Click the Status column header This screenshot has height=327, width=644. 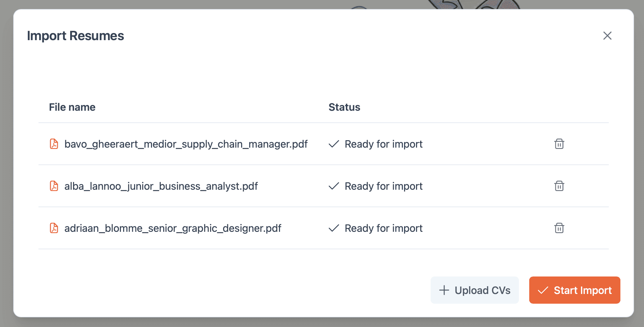(x=344, y=107)
